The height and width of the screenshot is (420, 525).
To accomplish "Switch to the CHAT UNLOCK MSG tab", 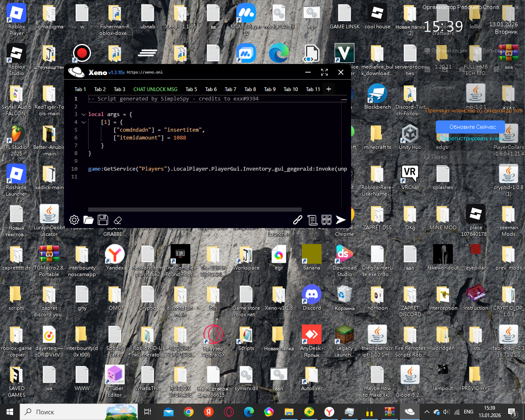I will 155,89.
